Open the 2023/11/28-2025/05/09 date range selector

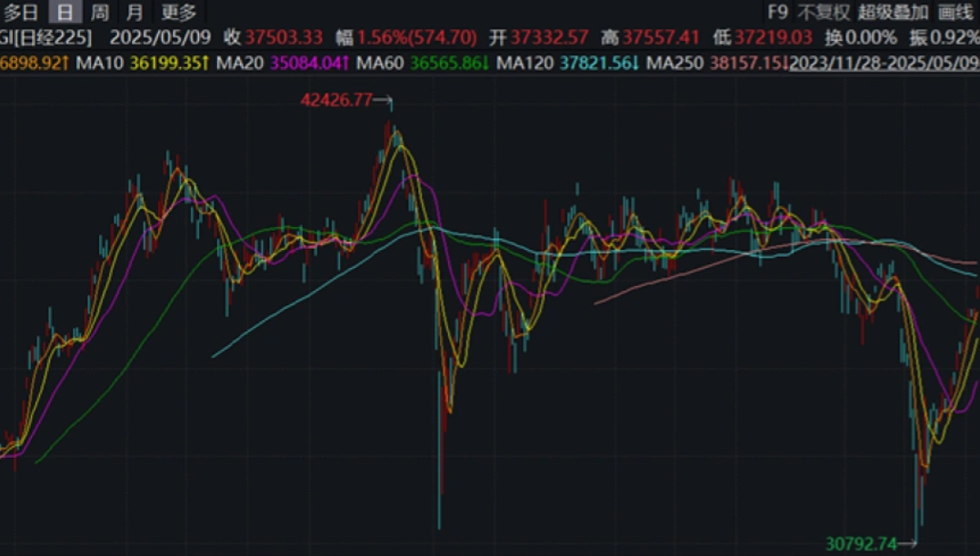[884, 64]
